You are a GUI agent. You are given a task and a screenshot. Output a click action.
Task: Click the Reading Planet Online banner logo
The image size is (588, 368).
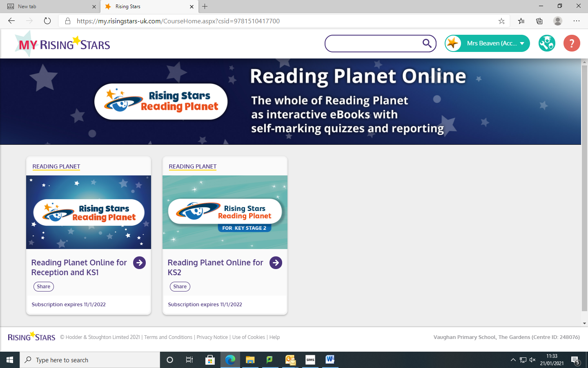[x=161, y=101]
